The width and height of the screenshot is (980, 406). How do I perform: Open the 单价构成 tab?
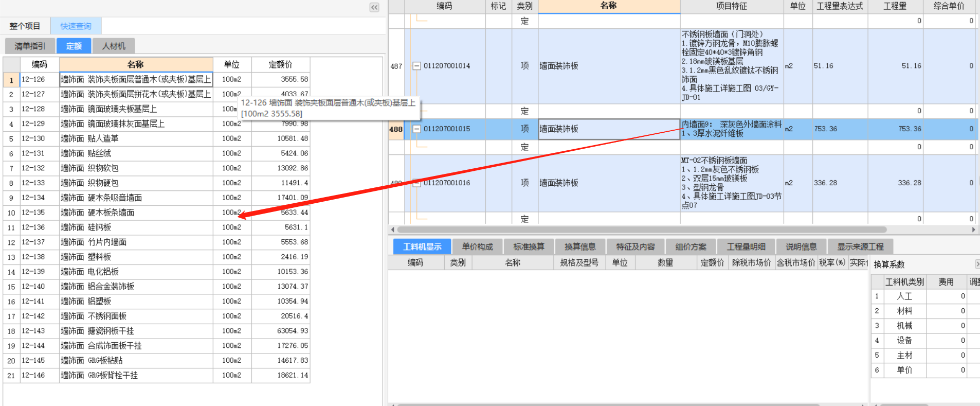click(x=477, y=246)
